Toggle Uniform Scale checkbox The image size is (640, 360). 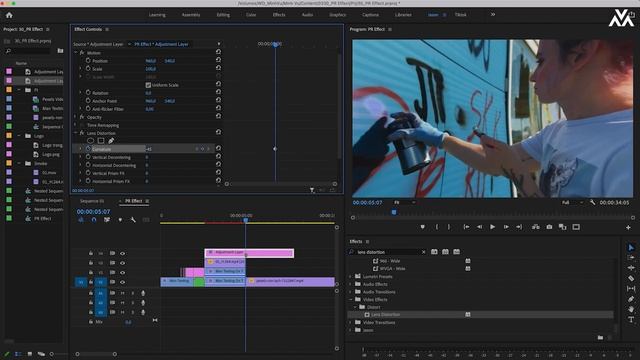coord(148,85)
